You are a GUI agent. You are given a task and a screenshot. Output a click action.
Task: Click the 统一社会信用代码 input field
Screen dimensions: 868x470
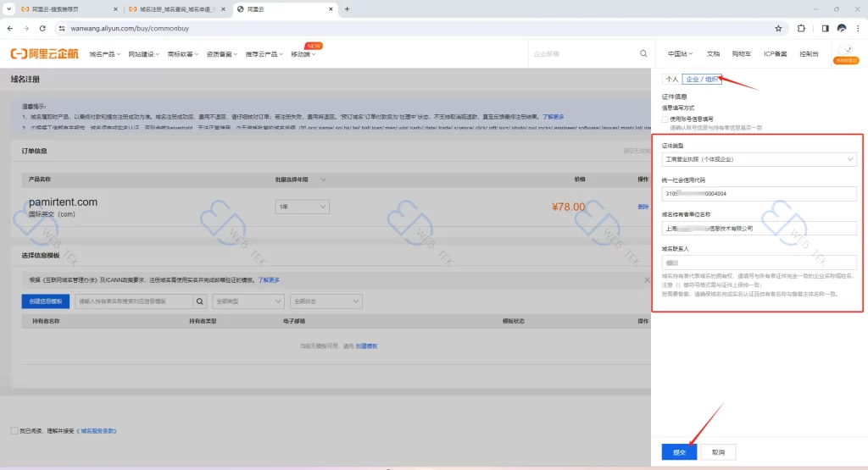tap(759, 194)
